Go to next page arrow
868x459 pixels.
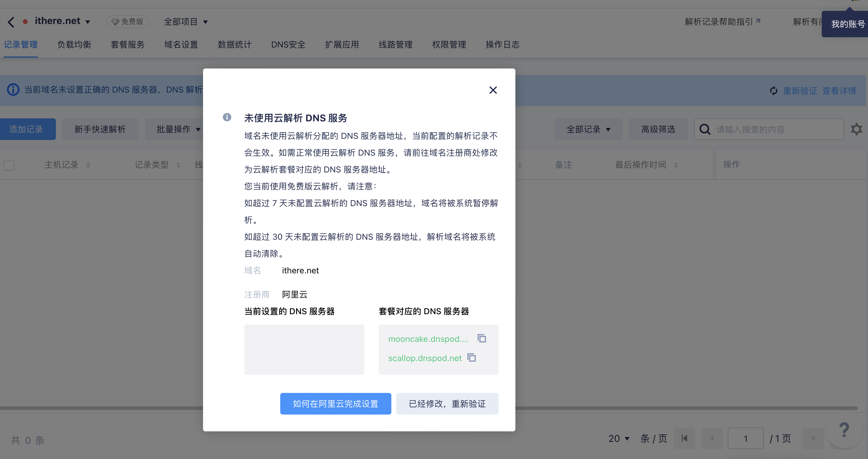pyautogui.click(x=813, y=439)
